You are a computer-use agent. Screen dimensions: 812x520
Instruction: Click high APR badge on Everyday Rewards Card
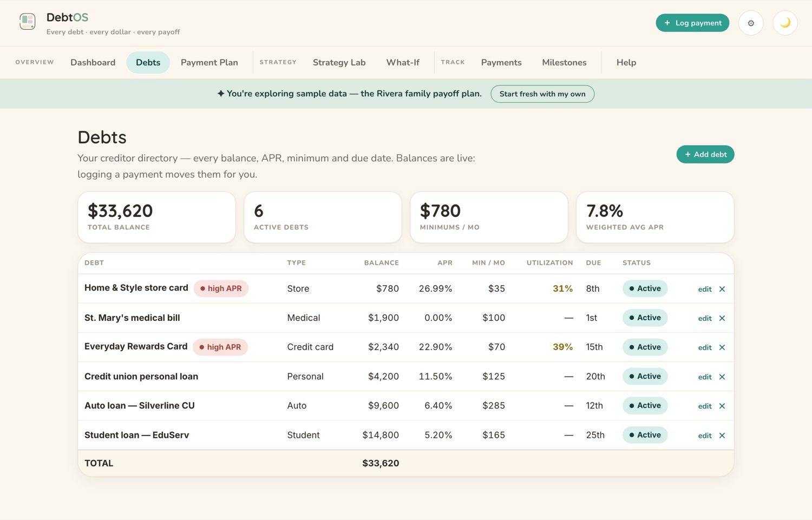click(x=220, y=347)
